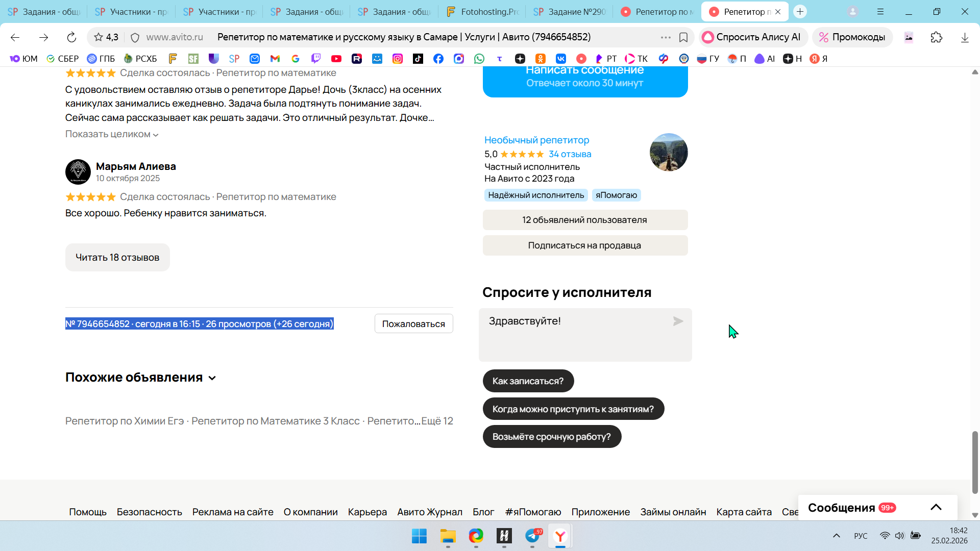Expand the Похожие объявления section chevron

(212, 378)
